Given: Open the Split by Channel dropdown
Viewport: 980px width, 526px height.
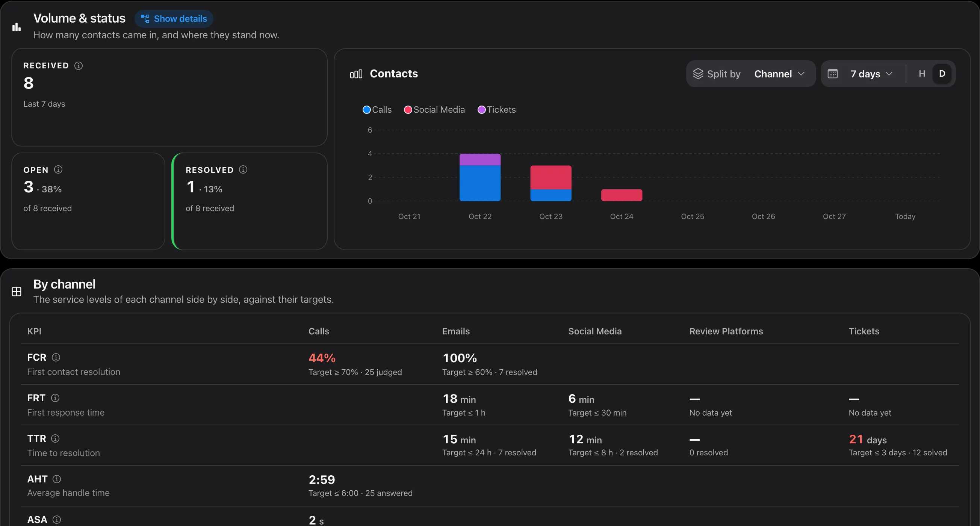Looking at the screenshot, I should [751, 74].
